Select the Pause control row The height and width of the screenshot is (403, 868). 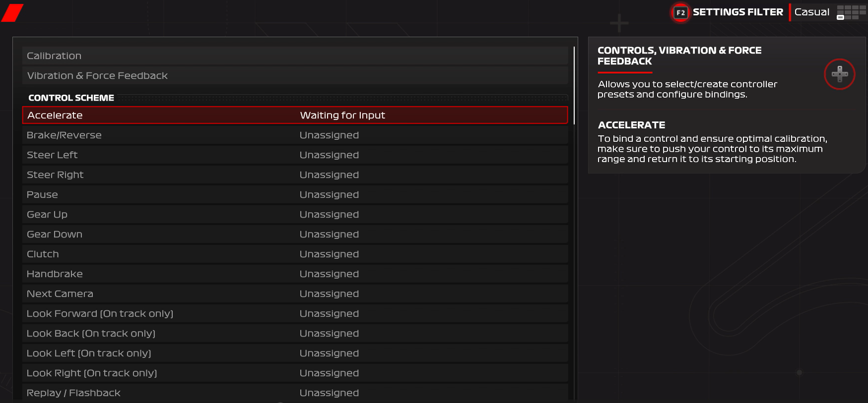[x=295, y=195]
